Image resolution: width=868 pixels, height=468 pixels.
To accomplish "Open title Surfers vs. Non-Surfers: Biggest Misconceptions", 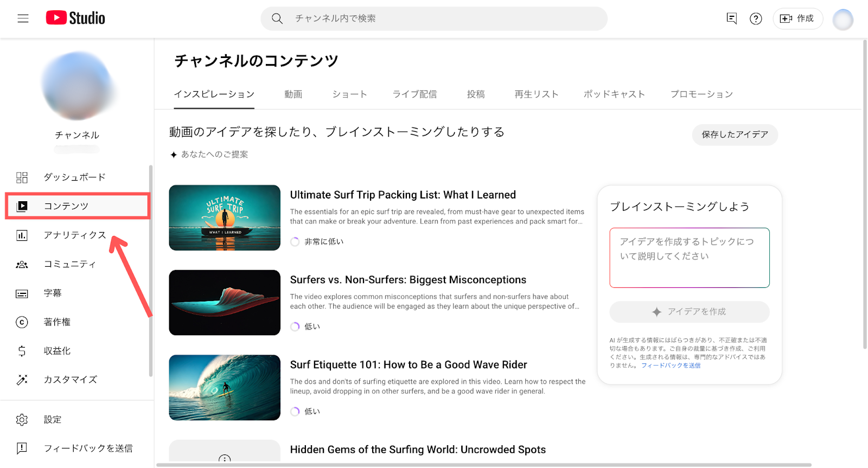I will [408, 280].
